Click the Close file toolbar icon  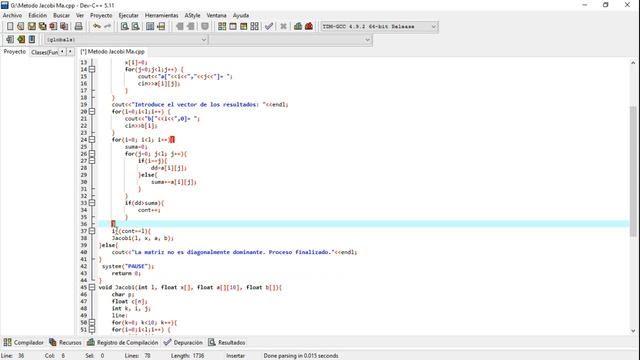(x=53, y=27)
